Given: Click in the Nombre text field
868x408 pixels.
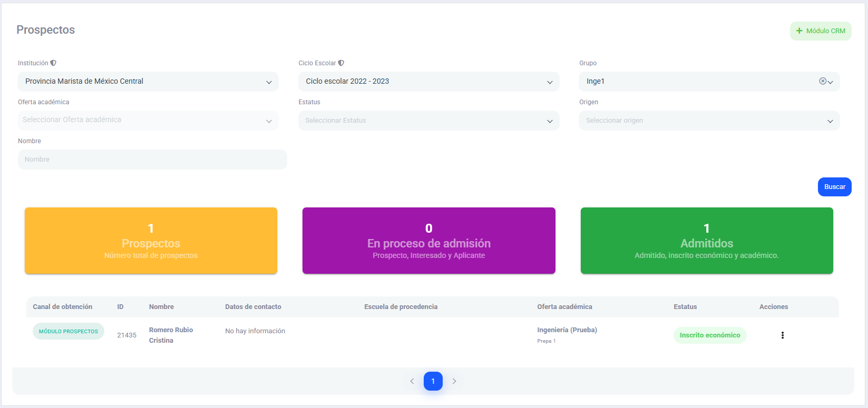Looking at the screenshot, I should (x=152, y=160).
